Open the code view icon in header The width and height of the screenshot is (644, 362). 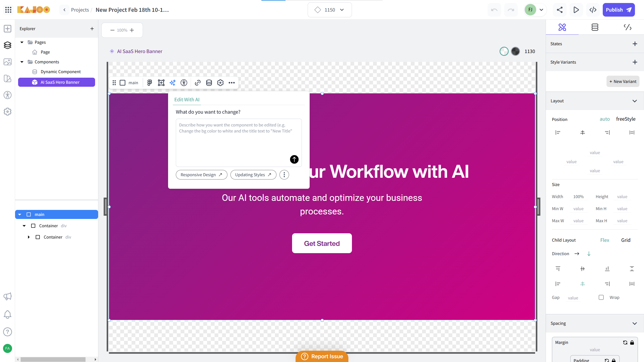click(x=593, y=10)
